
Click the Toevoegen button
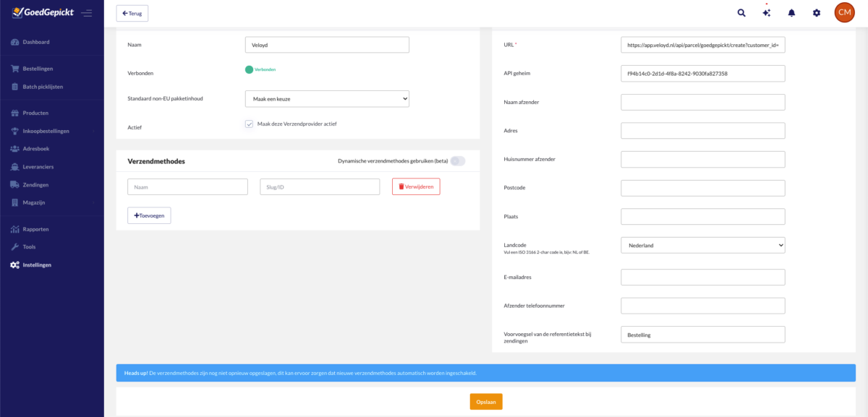(149, 215)
